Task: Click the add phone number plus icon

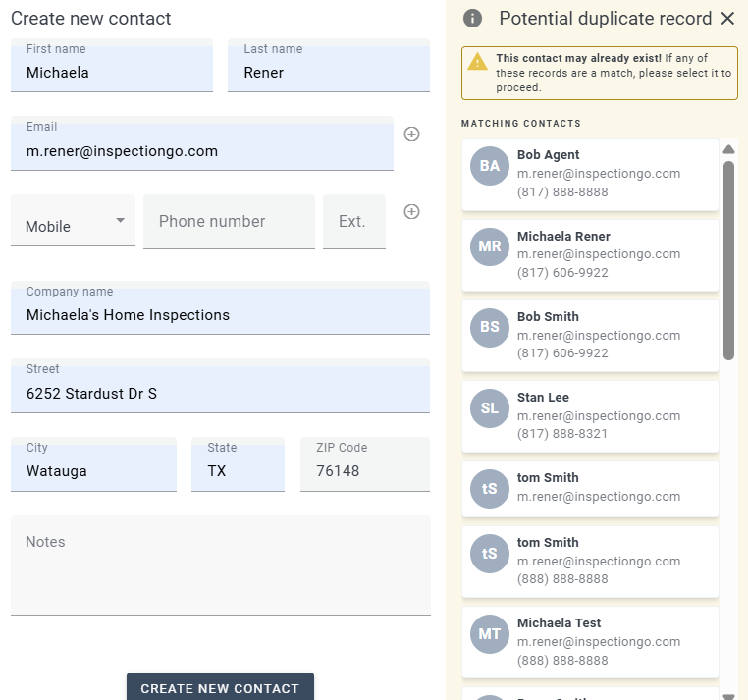Action: pos(412,211)
